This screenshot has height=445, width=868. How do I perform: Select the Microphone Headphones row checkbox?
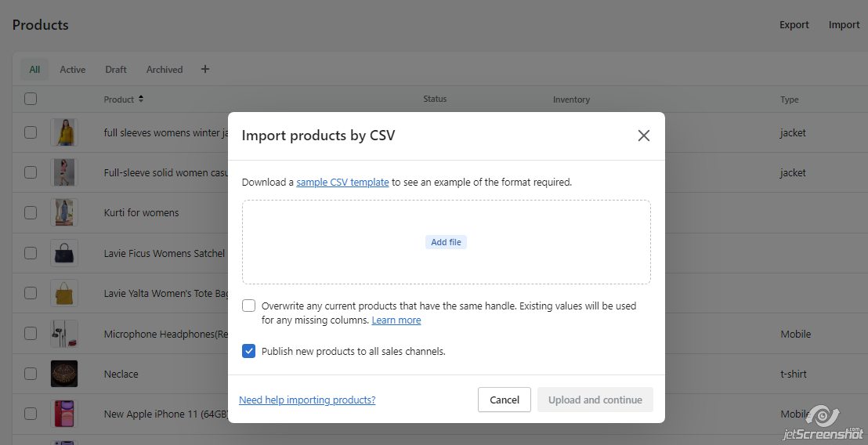(x=31, y=334)
